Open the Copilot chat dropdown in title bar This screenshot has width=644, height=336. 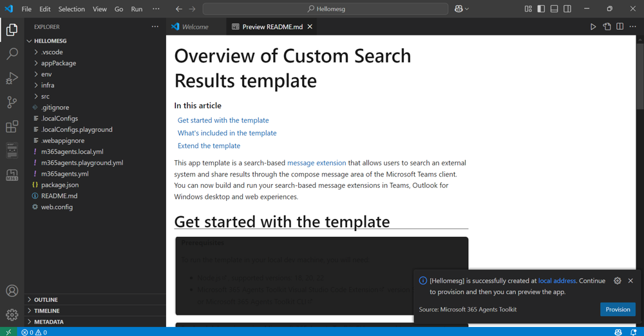(x=462, y=8)
